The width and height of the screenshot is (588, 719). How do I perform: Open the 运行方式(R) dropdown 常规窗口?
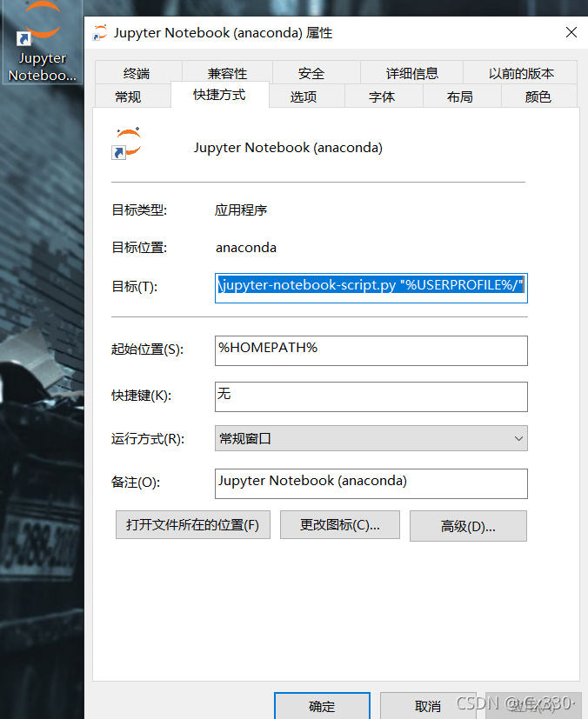(371, 438)
